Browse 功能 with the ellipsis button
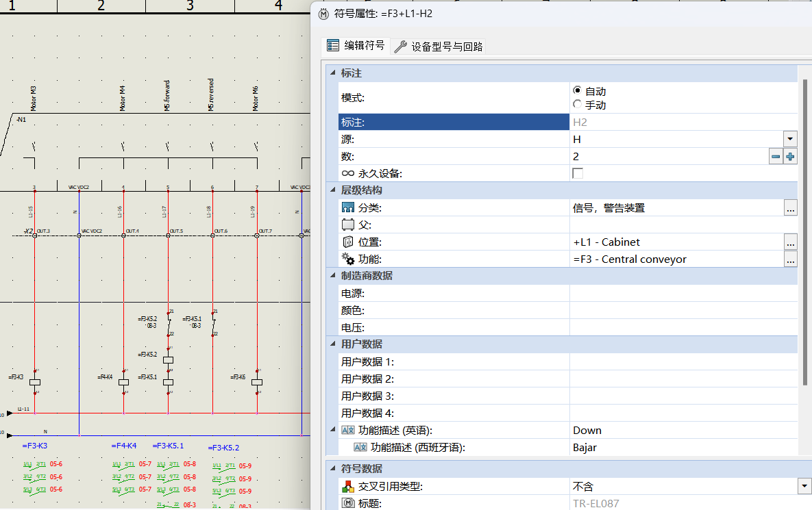The width and height of the screenshot is (812, 510). click(791, 259)
